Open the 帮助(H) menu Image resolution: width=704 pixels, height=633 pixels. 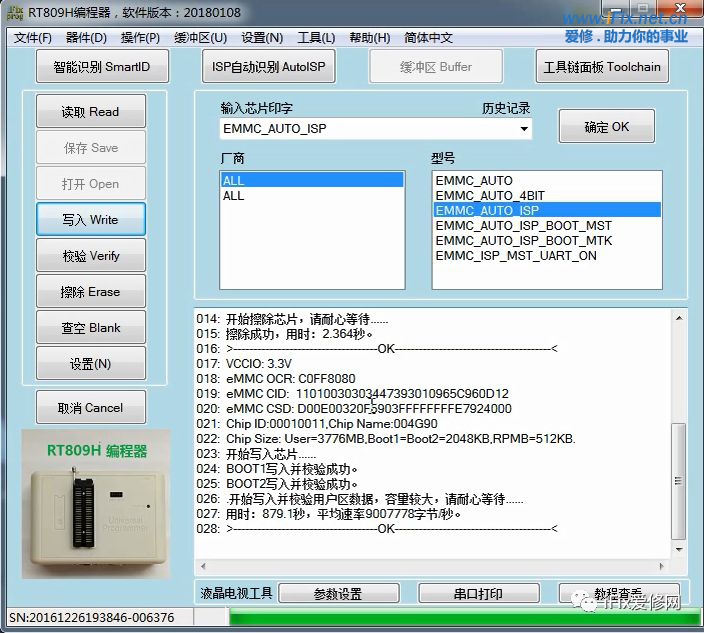tap(370, 38)
